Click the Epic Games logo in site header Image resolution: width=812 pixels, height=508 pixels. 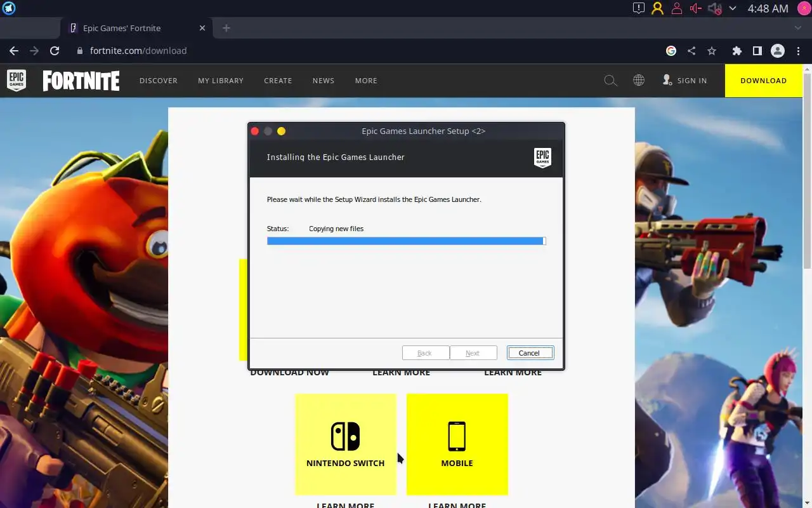(x=16, y=81)
